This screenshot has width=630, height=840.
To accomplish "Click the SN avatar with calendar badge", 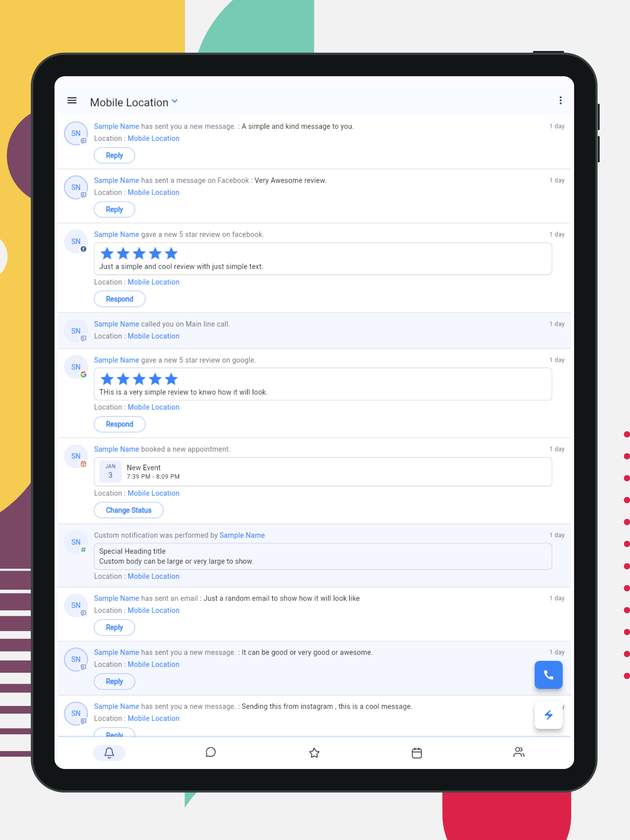I will (x=76, y=456).
